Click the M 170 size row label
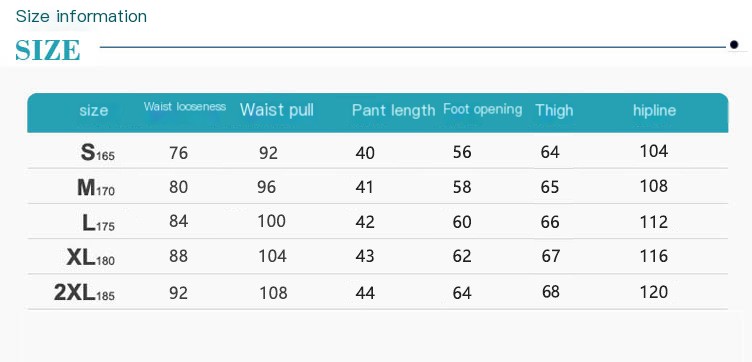 click(96, 187)
